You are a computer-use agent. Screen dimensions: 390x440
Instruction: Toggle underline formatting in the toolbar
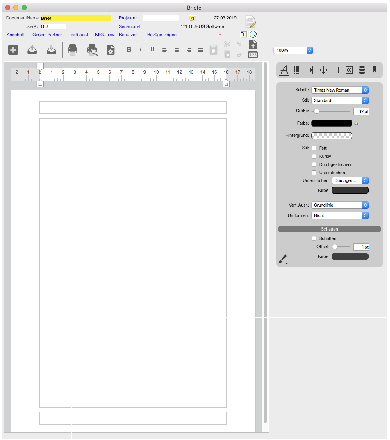[152, 50]
